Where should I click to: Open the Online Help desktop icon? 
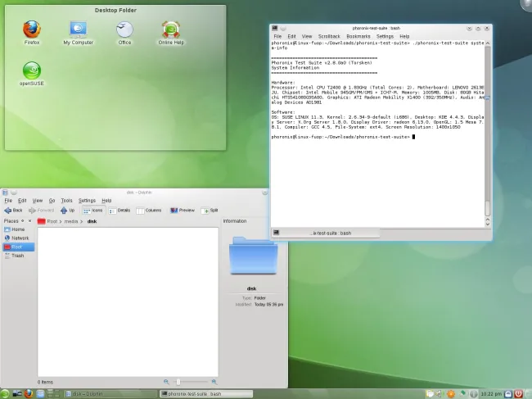click(x=171, y=33)
